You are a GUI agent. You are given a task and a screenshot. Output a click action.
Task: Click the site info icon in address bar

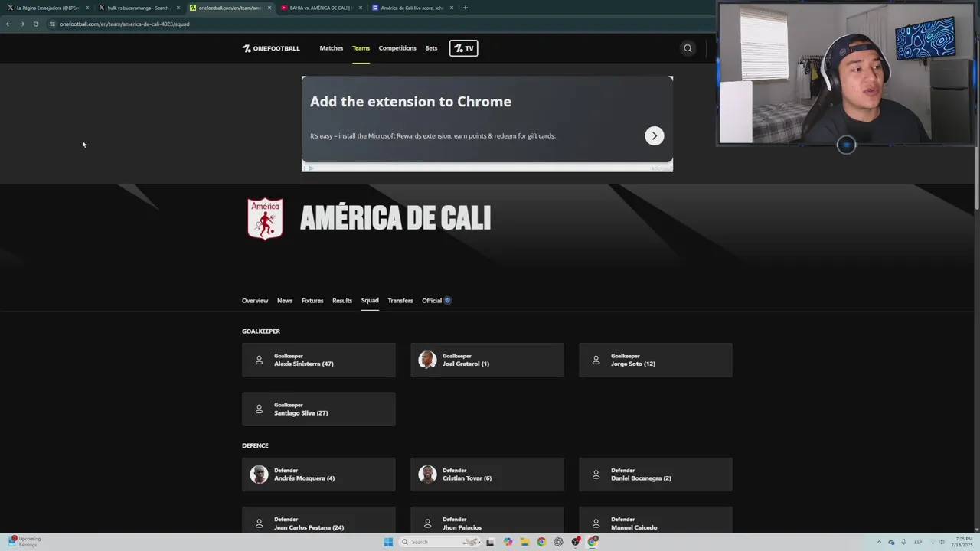(52, 24)
